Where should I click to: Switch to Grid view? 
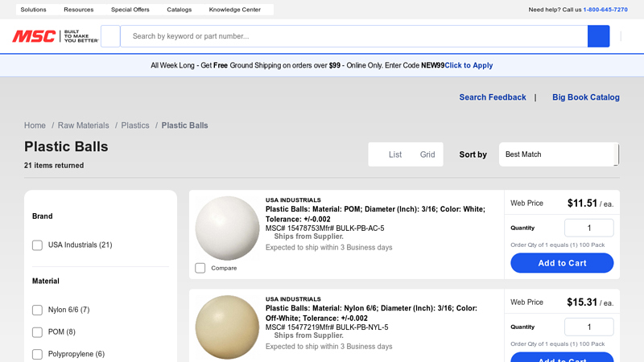[x=427, y=154]
